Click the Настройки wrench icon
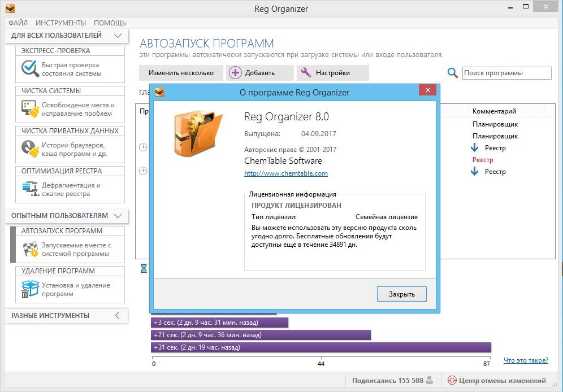Image resolution: width=563 pixels, height=392 pixels. point(306,72)
